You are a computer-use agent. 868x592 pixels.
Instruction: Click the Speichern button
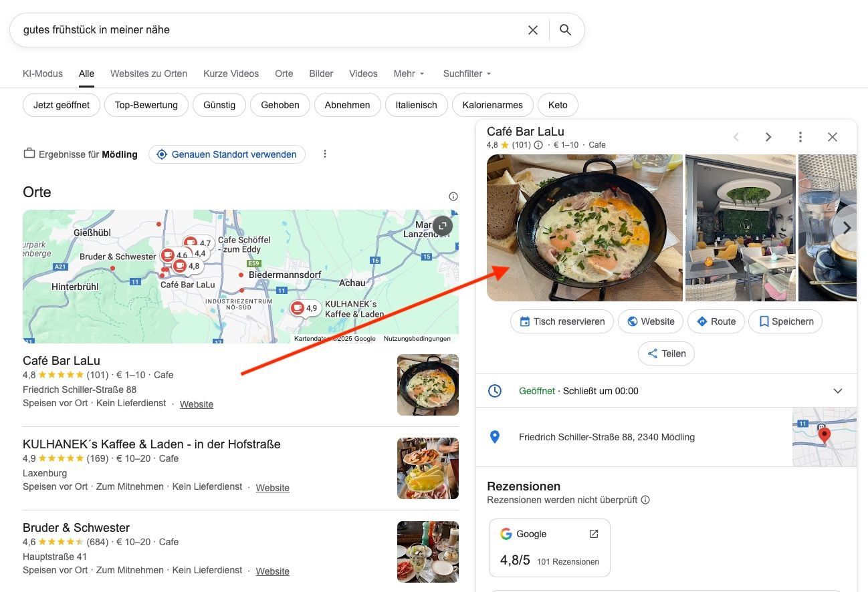(785, 321)
